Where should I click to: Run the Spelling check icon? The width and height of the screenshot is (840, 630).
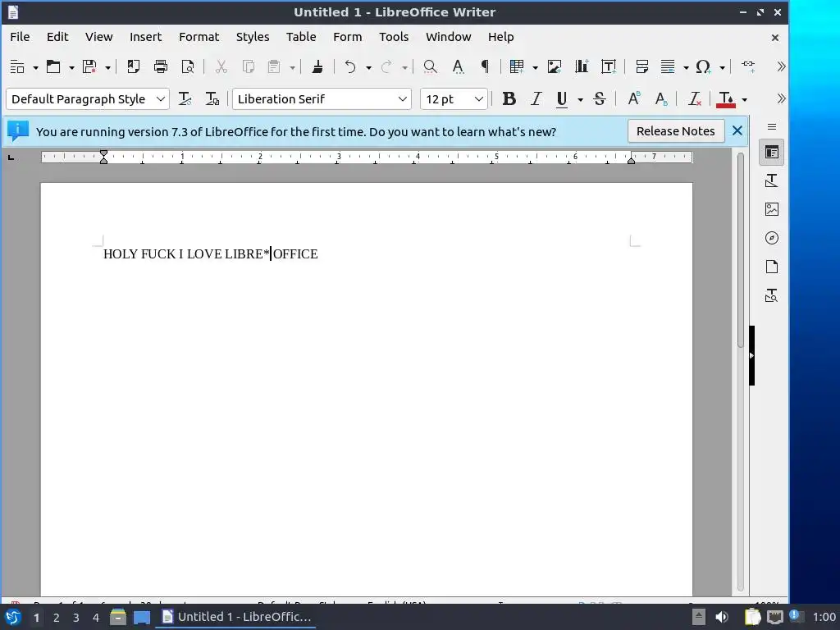458,66
